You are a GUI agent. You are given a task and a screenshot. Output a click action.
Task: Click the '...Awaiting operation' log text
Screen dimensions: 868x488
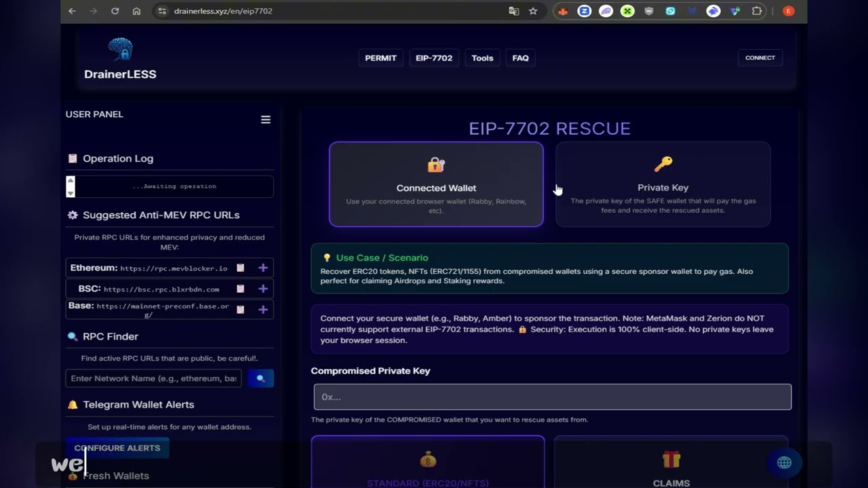click(x=174, y=186)
